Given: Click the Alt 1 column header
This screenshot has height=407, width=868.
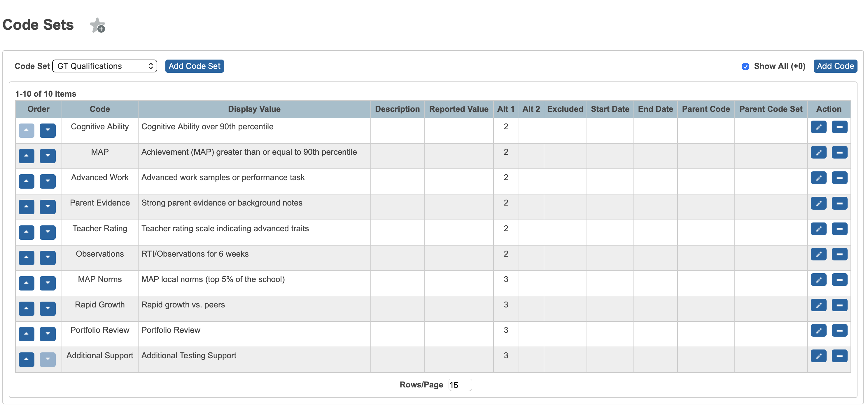Looking at the screenshot, I should tap(506, 109).
